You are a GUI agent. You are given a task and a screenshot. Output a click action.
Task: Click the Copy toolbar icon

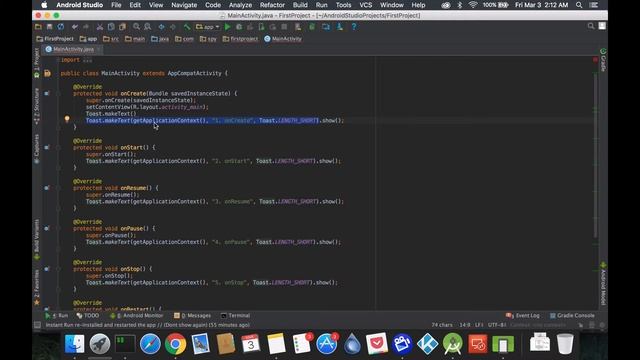(x=111, y=27)
